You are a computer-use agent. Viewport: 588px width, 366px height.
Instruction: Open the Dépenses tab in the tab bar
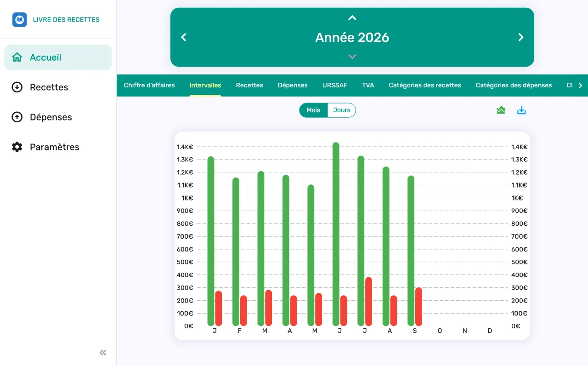(293, 85)
